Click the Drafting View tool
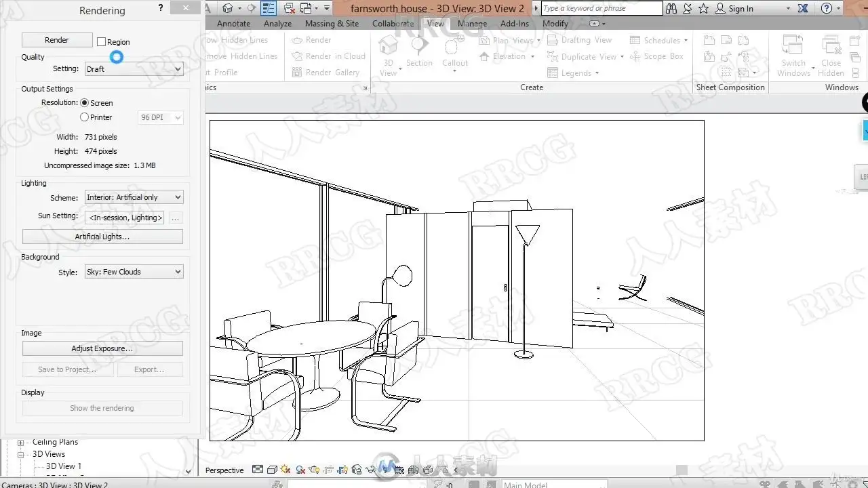This screenshot has width=868, height=488. 580,41
